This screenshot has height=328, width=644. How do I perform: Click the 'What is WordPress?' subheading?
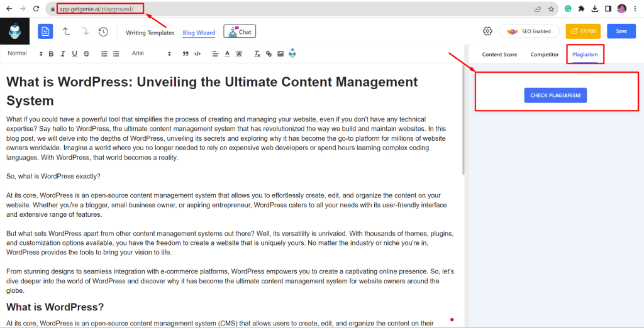tap(55, 307)
